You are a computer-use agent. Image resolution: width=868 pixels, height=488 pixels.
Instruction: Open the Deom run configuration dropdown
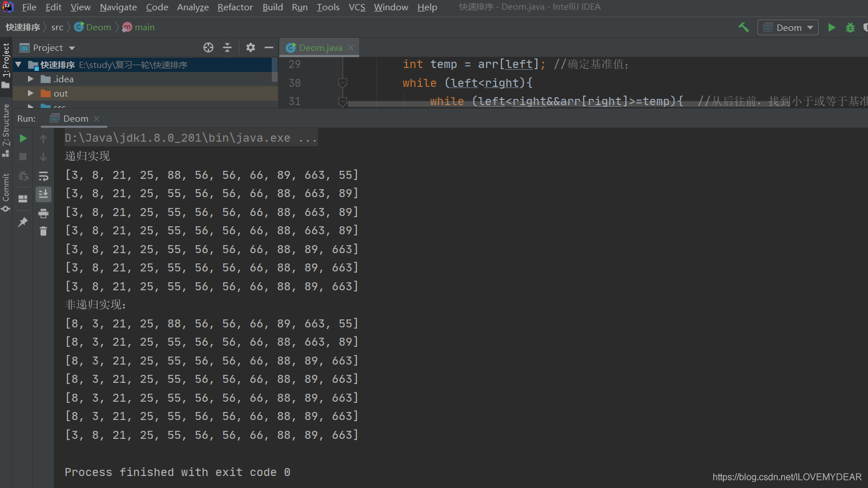[787, 27]
